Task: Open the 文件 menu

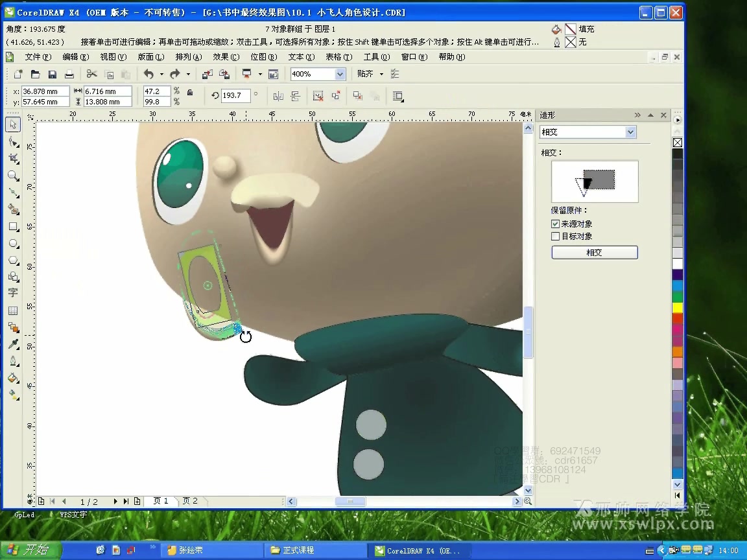Action: pyautogui.click(x=38, y=56)
